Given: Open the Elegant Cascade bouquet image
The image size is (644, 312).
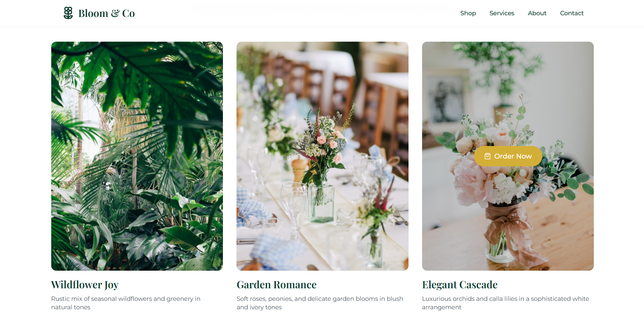Looking at the screenshot, I should coord(508,156).
